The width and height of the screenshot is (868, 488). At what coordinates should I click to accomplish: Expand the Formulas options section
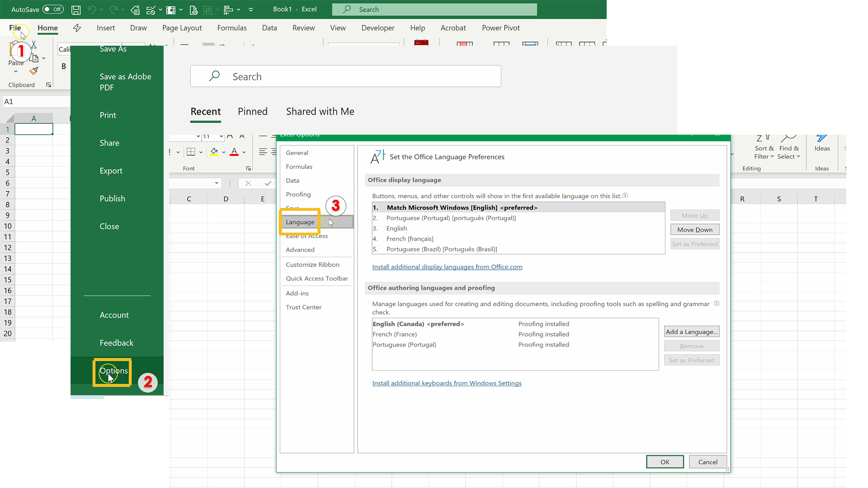coord(299,166)
